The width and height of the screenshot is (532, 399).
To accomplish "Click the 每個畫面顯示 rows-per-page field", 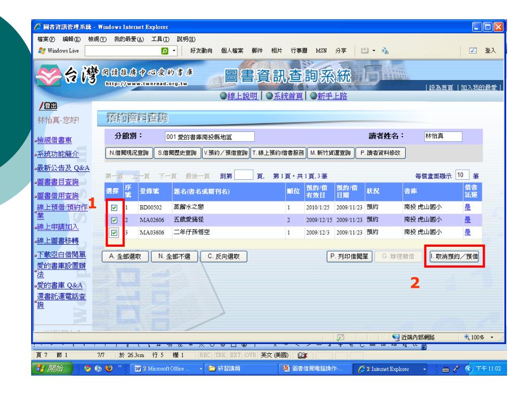I will [462, 175].
